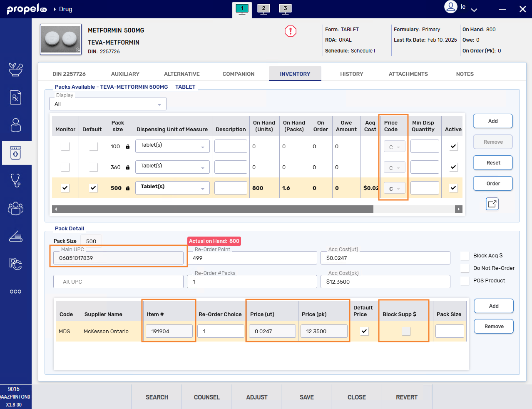Open the workbench mortar icon in sidebar
This screenshot has height=409, width=532.
[x=16, y=70]
